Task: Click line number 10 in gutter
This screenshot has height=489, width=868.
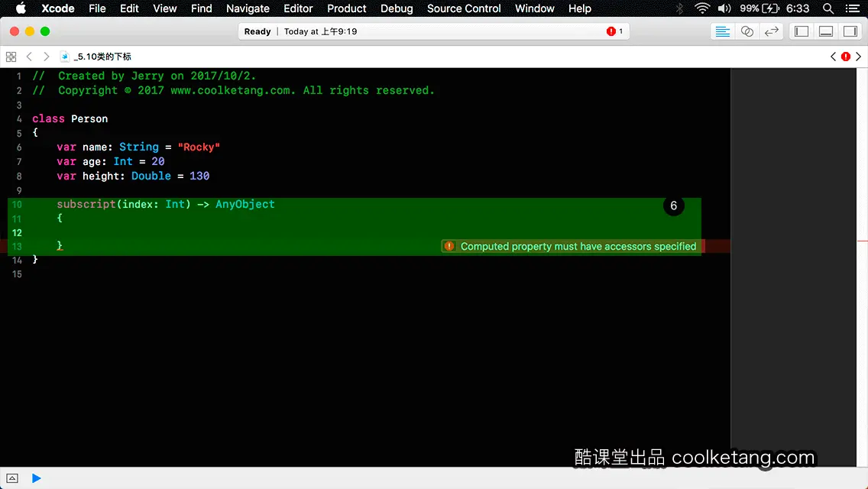Action: pyautogui.click(x=17, y=204)
